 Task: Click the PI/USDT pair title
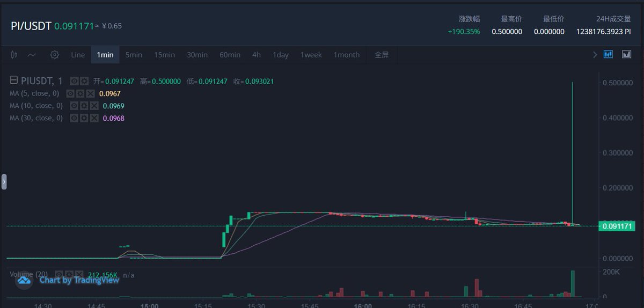pos(31,26)
